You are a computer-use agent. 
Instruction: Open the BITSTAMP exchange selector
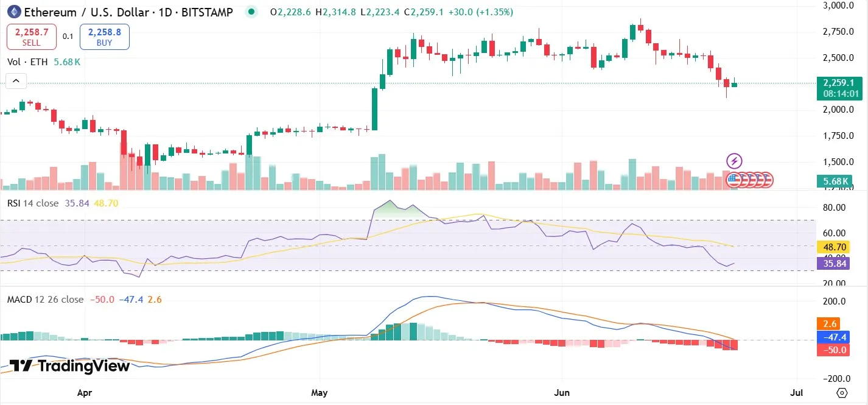[208, 12]
